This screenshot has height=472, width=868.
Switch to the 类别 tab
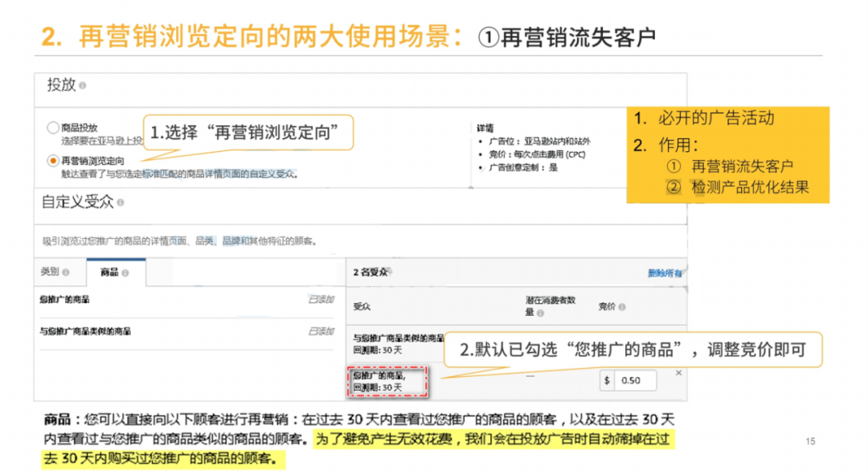(48, 269)
